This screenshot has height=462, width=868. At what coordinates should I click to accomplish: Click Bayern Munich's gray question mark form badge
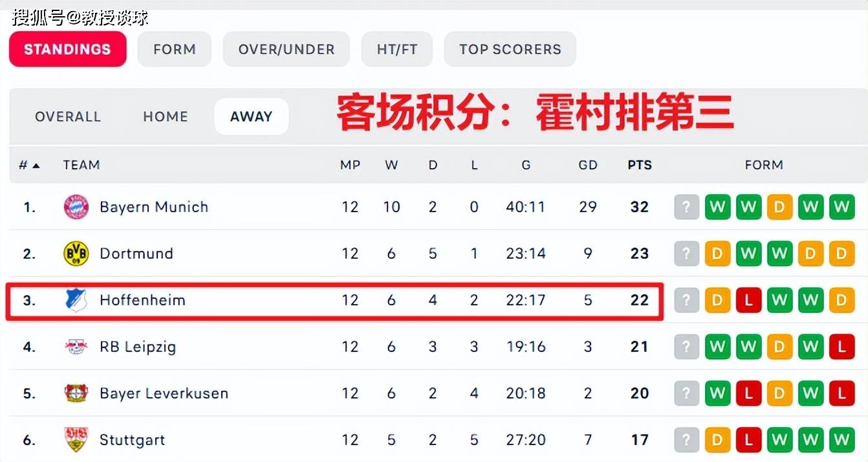pyautogui.click(x=686, y=208)
